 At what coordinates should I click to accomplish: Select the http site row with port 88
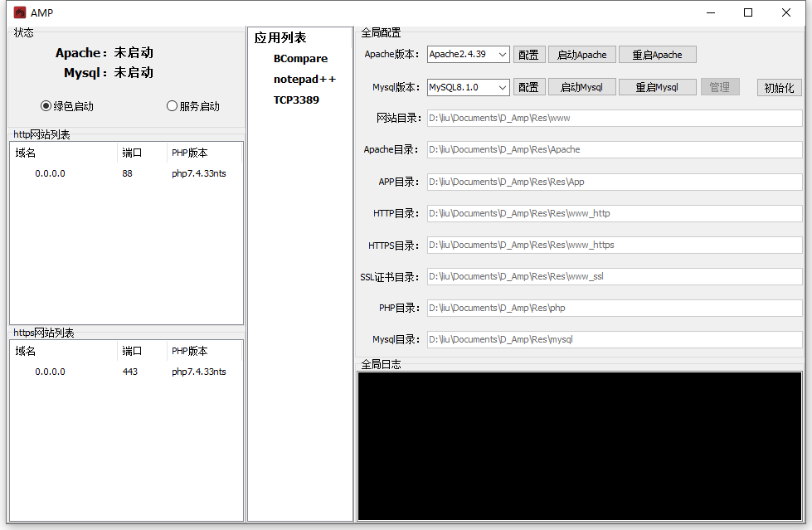(x=126, y=173)
